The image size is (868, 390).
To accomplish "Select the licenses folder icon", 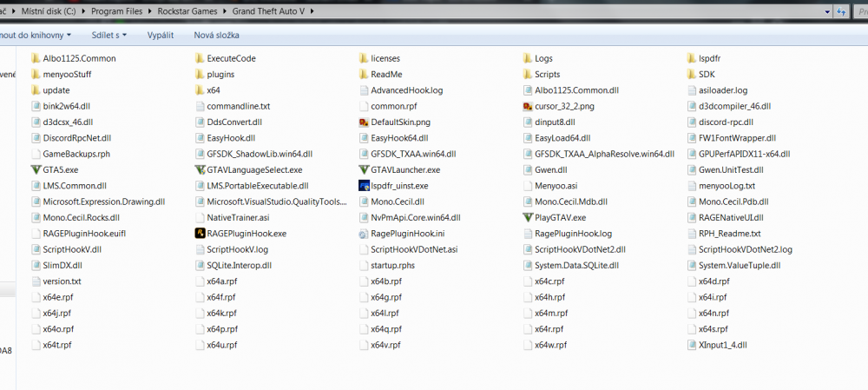I will point(364,58).
